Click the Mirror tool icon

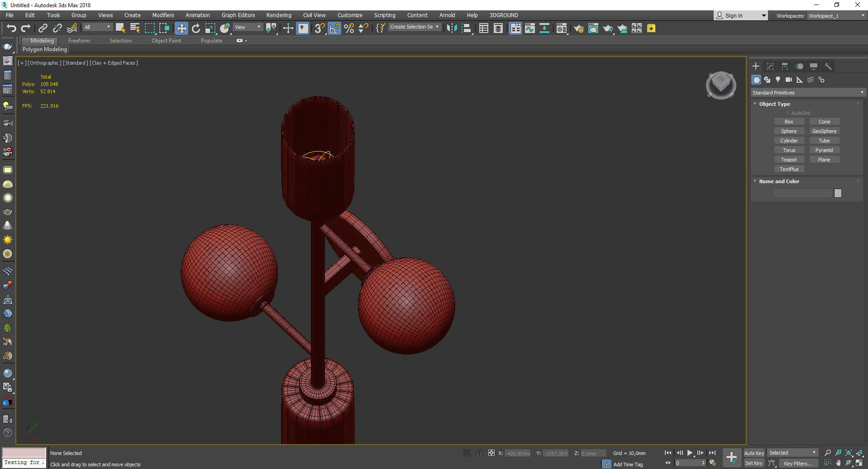point(452,28)
